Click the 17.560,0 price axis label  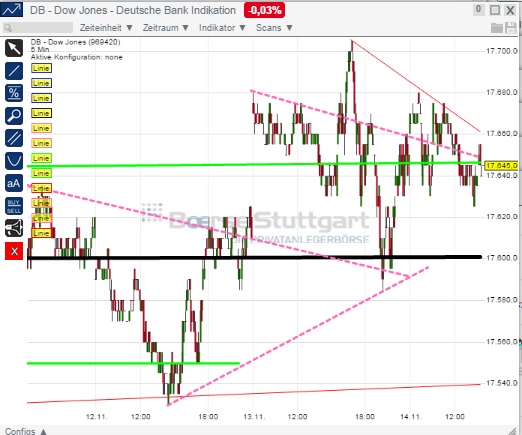click(x=502, y=342)
